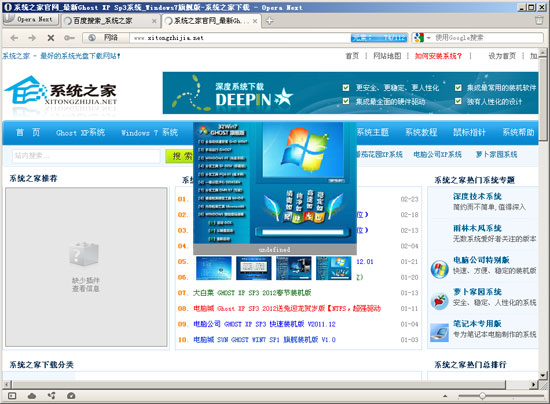Image resolution: width=550 pixels, height=404 pixels.
Task: Open the 电脑公司特别版 topic link
Action: (481, 260)
